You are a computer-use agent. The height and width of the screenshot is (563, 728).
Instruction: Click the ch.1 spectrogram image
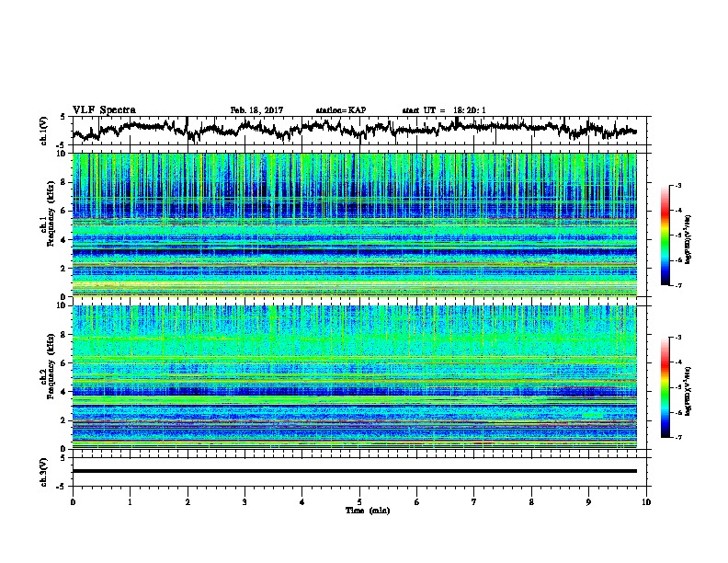click(x=354, y=224)
